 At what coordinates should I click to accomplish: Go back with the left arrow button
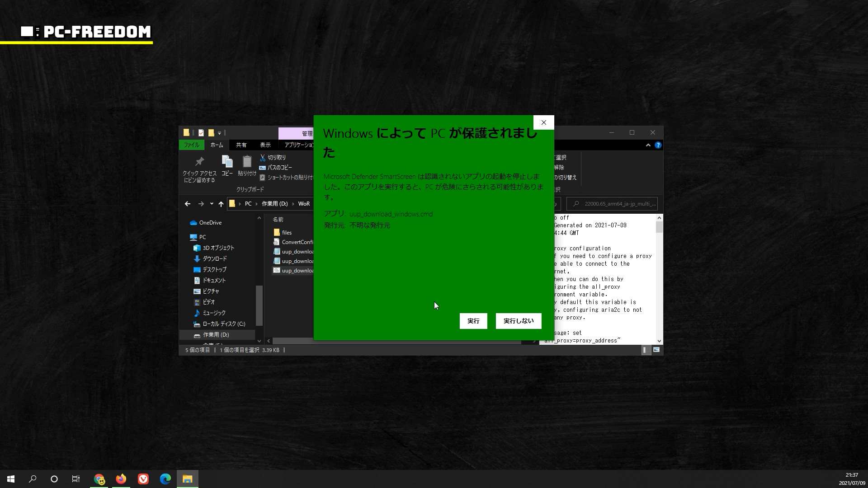(x=188, y=204)
